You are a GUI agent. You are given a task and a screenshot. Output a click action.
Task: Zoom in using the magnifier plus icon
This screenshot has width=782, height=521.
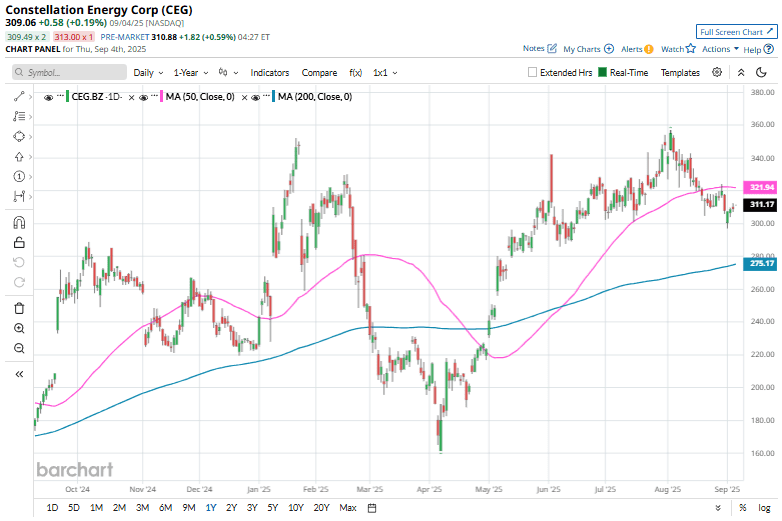[x=19, y=328]
